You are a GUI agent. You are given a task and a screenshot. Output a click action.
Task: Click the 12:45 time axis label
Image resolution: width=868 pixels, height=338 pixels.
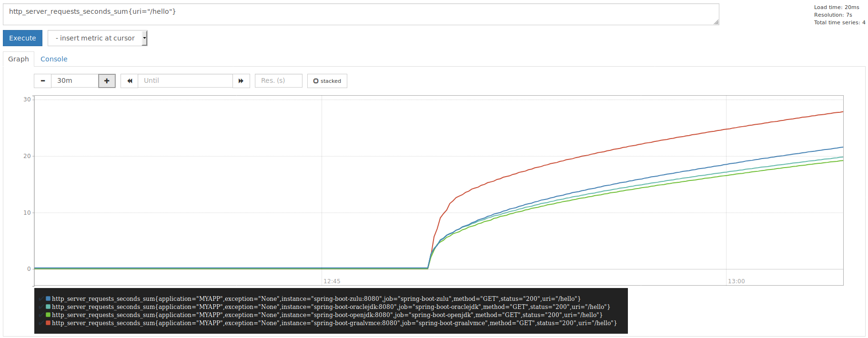pyautogui.click(x=332, y=281)
